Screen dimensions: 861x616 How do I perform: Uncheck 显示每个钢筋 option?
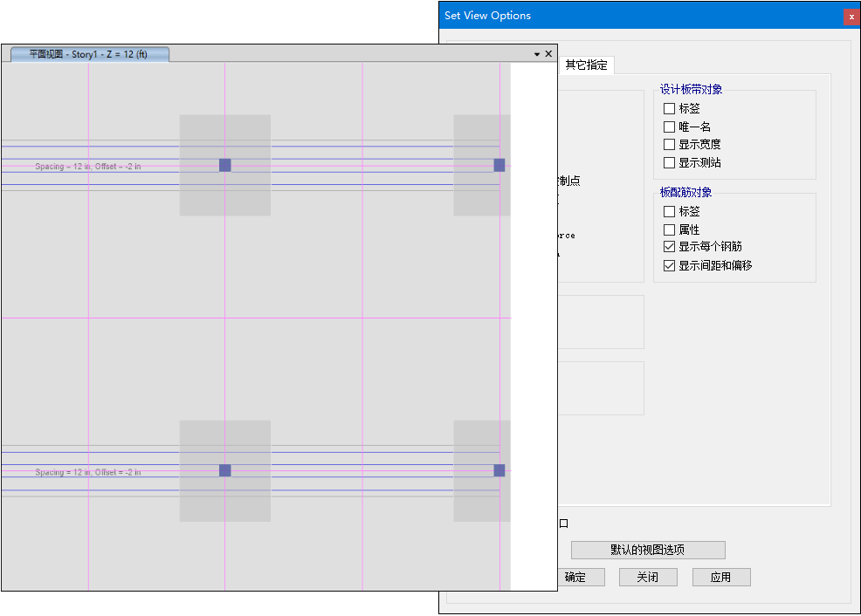point(670,248)
